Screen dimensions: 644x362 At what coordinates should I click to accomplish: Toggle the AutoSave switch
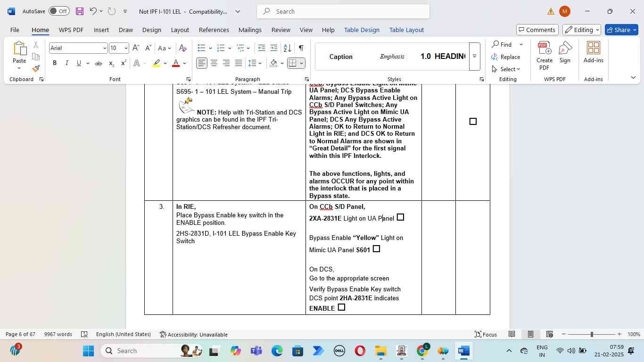click(x=59, y=11)
